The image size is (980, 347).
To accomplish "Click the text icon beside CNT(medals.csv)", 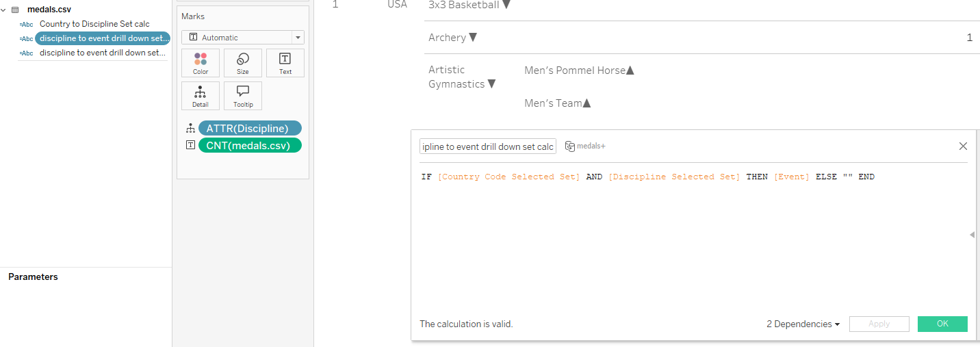I will coord(190,145).
